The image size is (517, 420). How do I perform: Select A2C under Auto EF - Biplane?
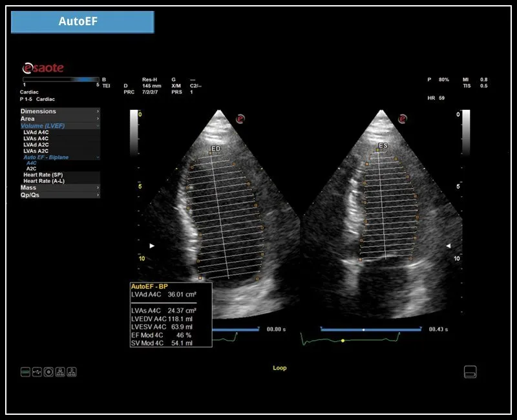(32, 169)
